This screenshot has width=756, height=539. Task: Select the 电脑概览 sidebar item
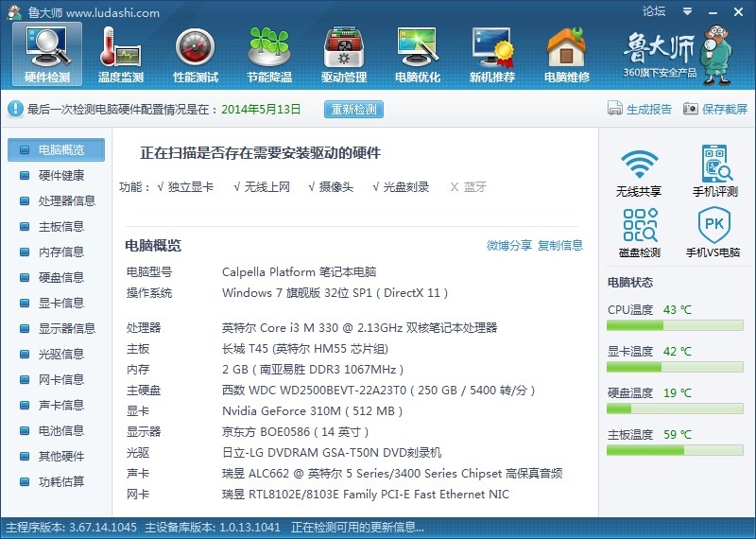click(x=56, y=149)
